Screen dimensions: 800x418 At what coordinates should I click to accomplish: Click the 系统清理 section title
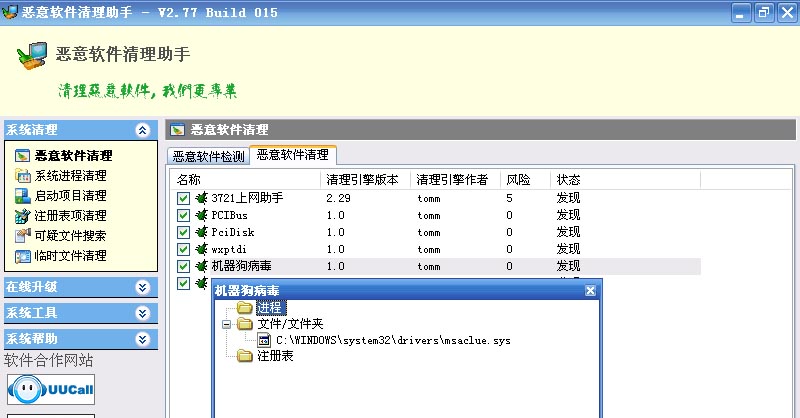32,130
